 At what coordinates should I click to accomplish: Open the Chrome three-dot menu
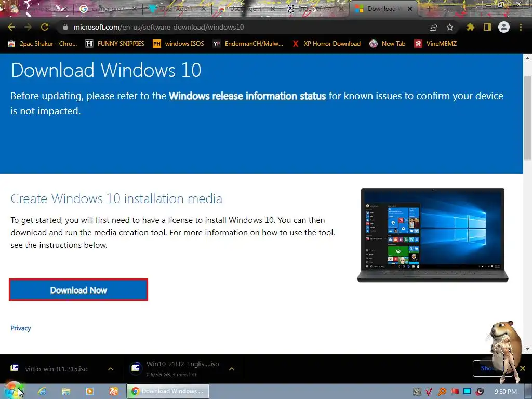point(521,27)
